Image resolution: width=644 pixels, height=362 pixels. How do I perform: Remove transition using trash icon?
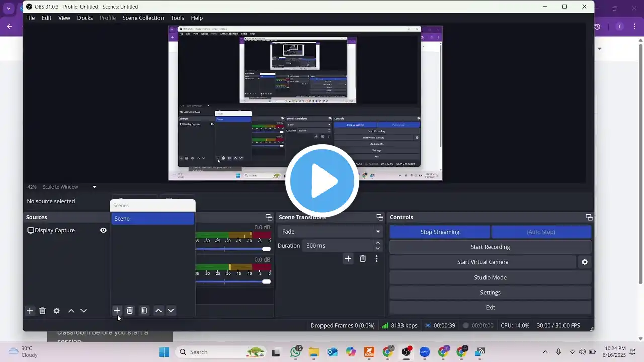click(363, 259)
